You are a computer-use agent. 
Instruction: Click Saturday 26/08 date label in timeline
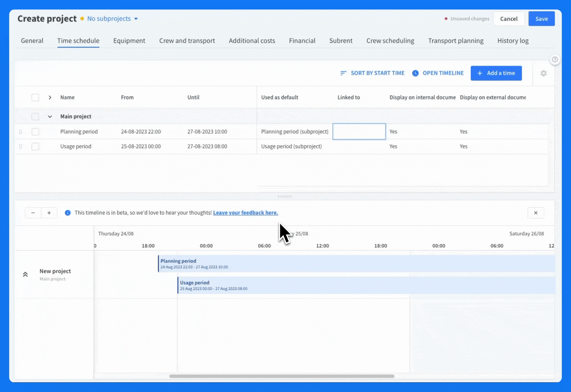(527, 234)
